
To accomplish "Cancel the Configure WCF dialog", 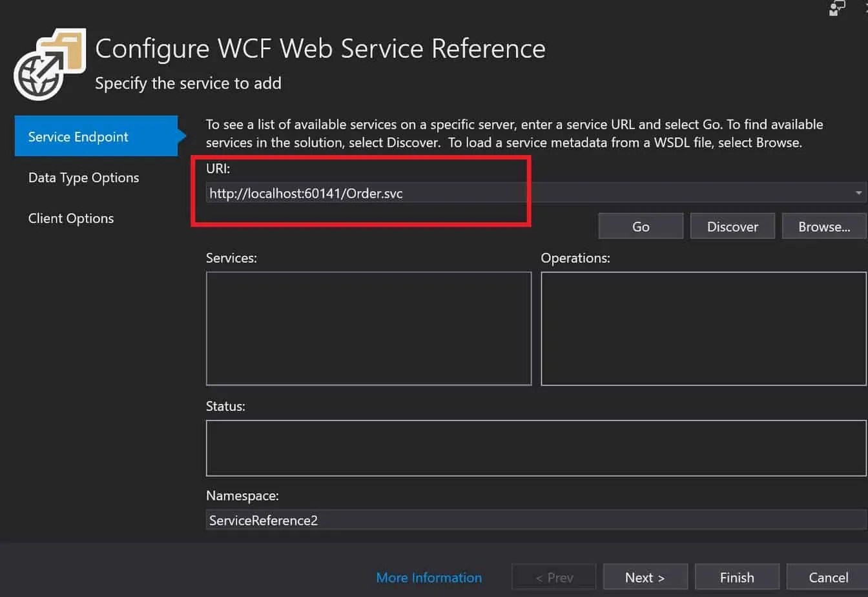I will 829,576.
